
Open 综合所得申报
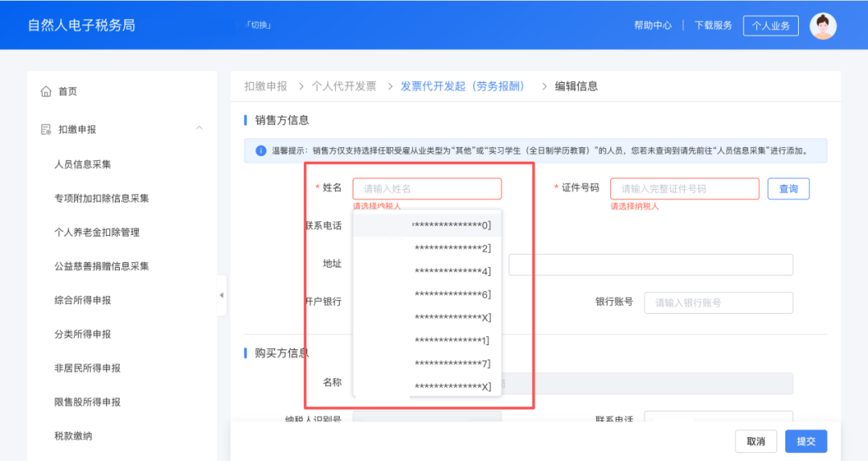[83, 300]
